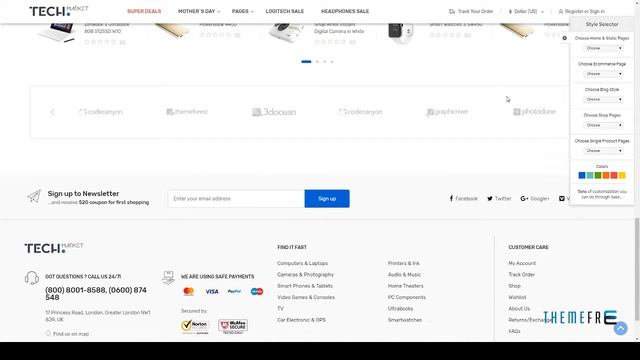Screen dimensions: 640x360
Task: Open Choose Shop Pages dropdown
Action: pyautogui.click(x=603, y=125)
